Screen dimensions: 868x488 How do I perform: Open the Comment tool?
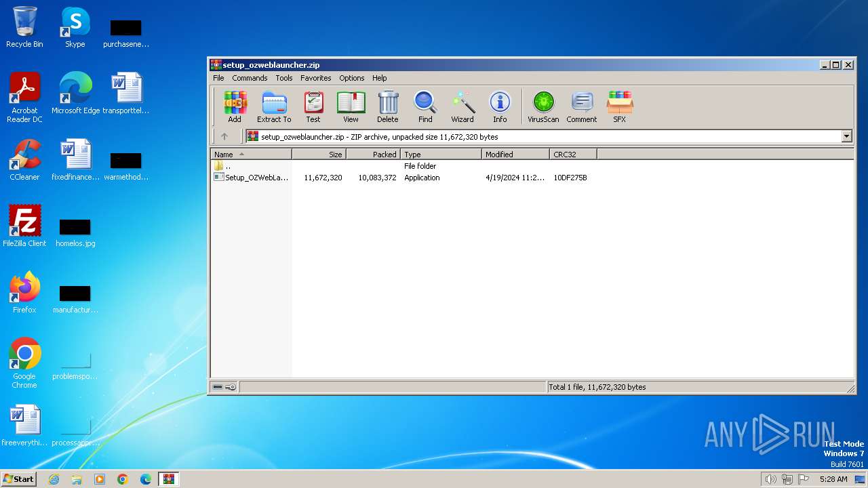[x=582, y=107]
